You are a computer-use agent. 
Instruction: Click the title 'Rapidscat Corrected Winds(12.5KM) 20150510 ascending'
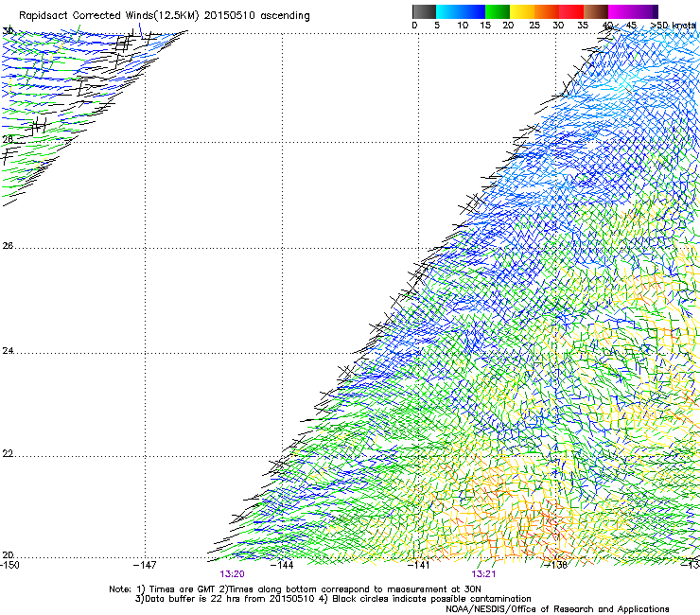pyautogui.click(x=165, y=16)
